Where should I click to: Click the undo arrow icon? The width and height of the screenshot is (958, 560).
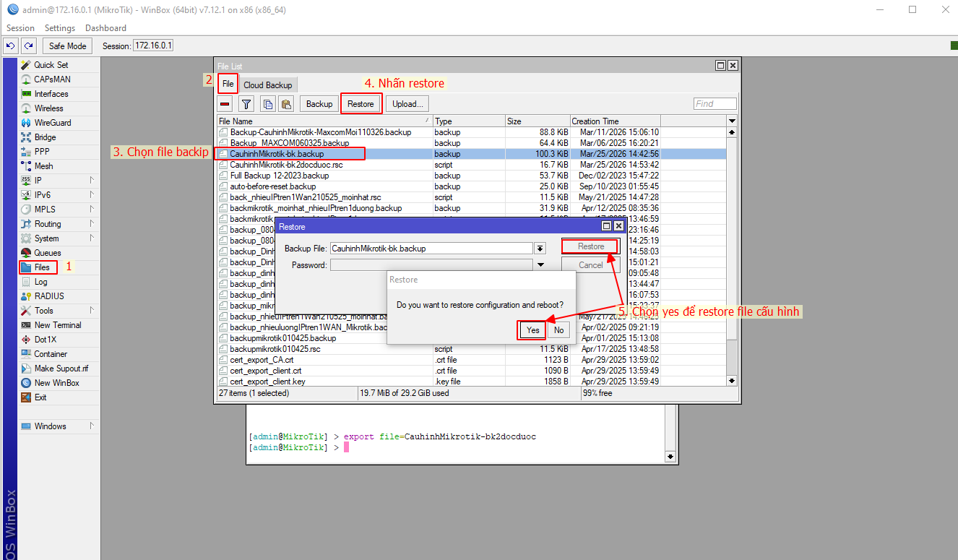(x=9, y=45)
